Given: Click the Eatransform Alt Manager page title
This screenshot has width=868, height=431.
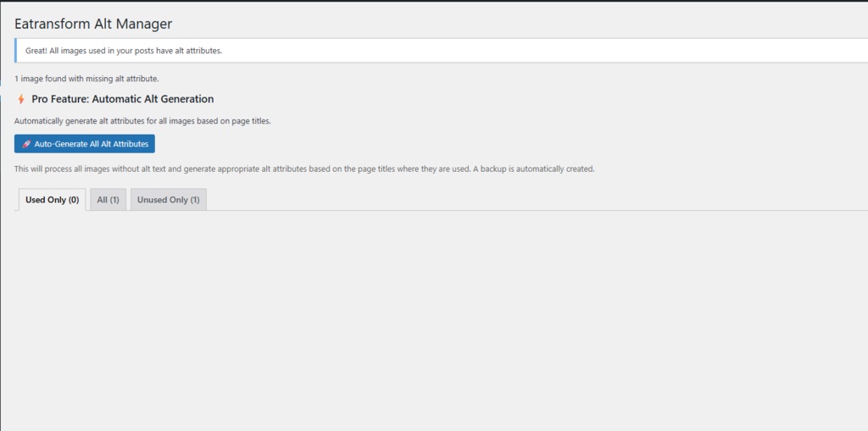Looking at the screenshot, I should point(93,24).
